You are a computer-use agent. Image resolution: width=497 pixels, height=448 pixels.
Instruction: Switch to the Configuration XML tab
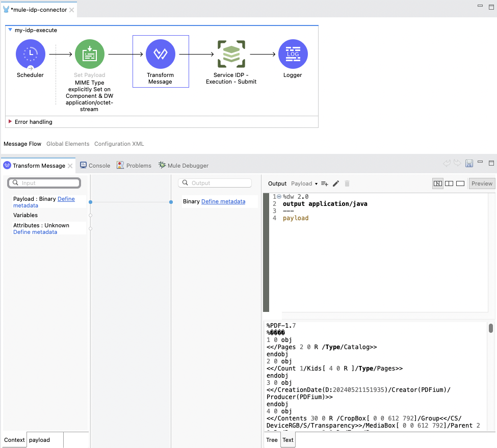(119, 144)
